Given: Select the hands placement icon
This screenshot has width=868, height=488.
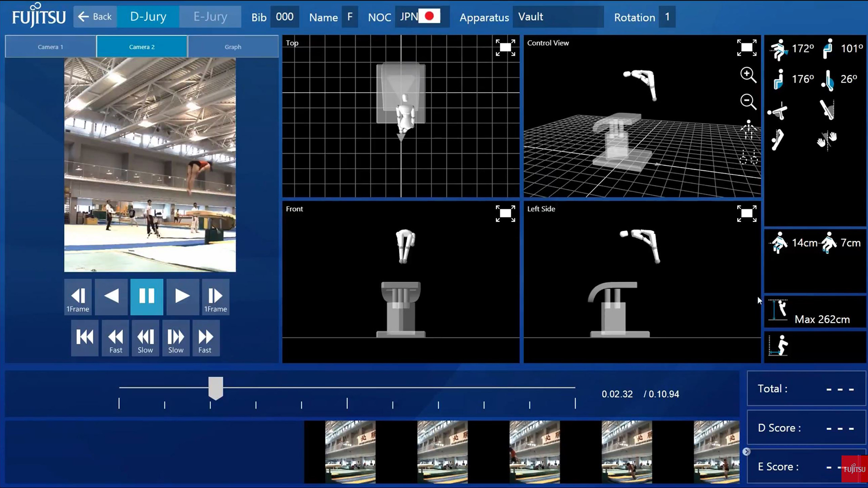Looking at the screenshot, I should pos(827,140).
